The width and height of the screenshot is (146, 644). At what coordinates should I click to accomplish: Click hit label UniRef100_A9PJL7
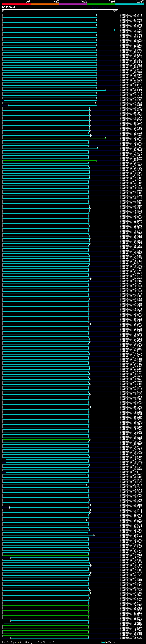point(131,37)
